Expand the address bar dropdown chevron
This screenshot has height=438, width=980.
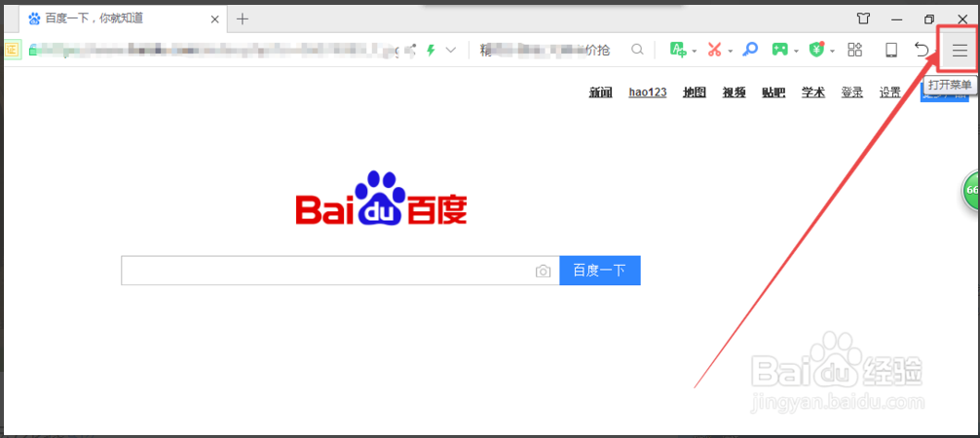pyautogui.click(x=451, y=50)
